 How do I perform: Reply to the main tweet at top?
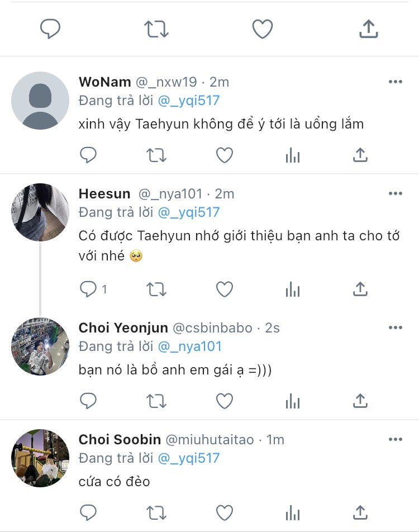(x=50, y=28)
